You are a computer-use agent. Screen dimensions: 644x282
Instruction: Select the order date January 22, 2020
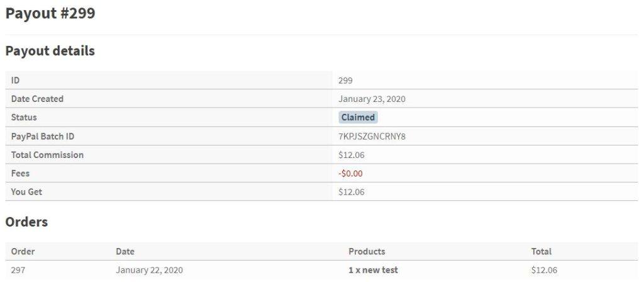coord(150,270)
